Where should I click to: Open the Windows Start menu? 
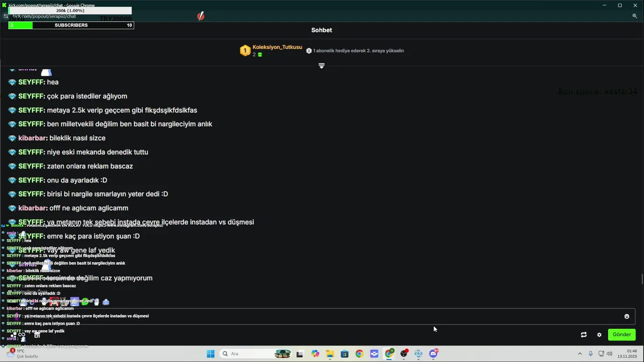[x=210, y=354]
